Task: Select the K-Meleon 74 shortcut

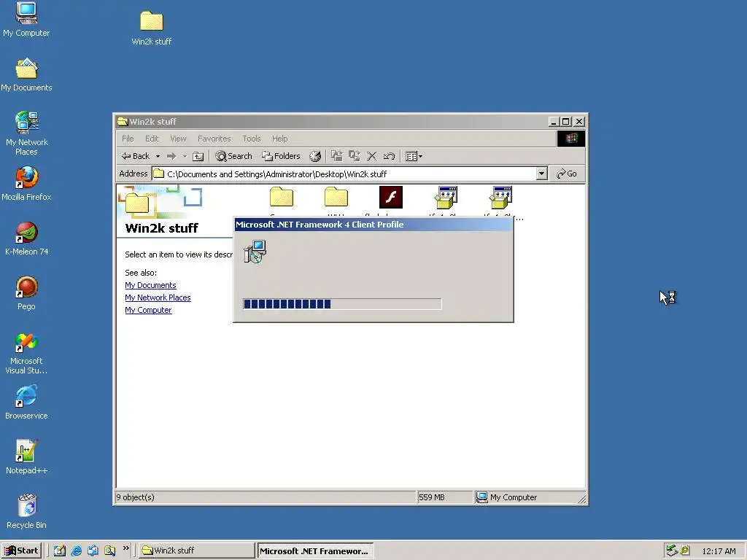Action: 26,238
